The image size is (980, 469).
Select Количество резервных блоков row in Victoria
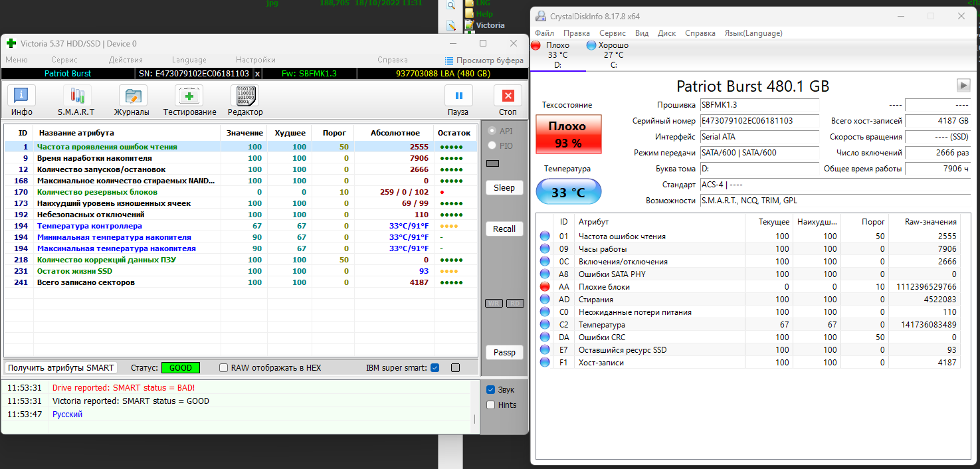[x=241, y=192]
